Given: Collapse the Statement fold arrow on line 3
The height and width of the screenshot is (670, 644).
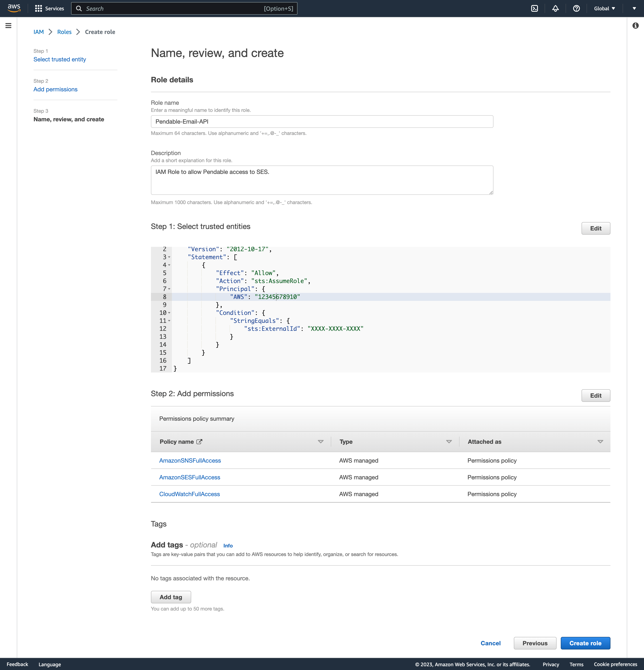Looking at the screenshot, I should click(x=169, y=257).
